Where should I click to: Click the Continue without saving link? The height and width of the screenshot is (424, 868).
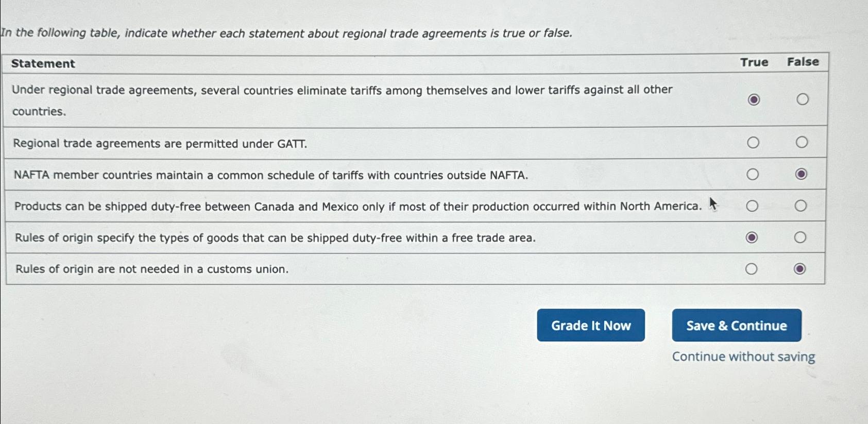(x=742, y=357)
